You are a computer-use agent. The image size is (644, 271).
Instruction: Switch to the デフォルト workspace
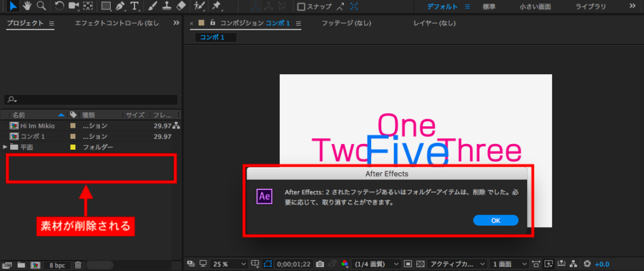pos(442,6)
